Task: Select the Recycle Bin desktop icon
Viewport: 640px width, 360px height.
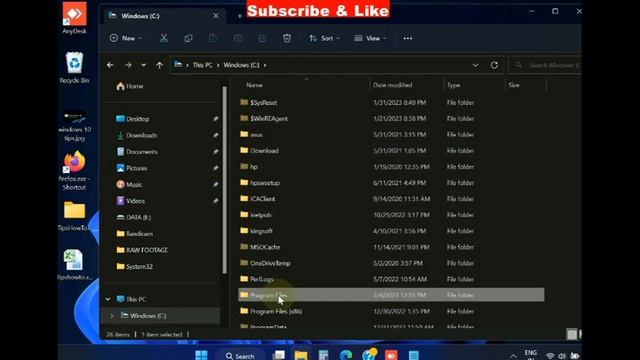Action: (74, 68)
